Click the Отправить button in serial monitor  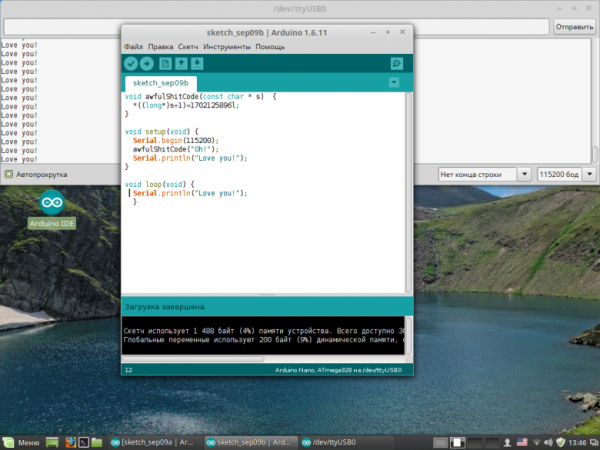click(574, 27)
